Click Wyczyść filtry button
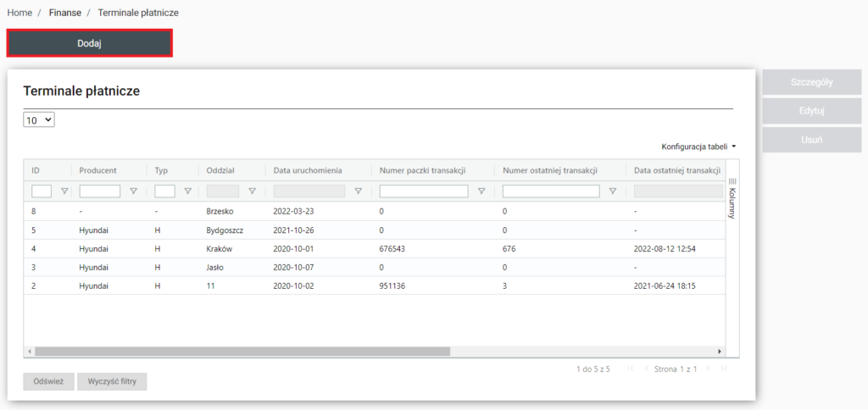 (112, 381)
